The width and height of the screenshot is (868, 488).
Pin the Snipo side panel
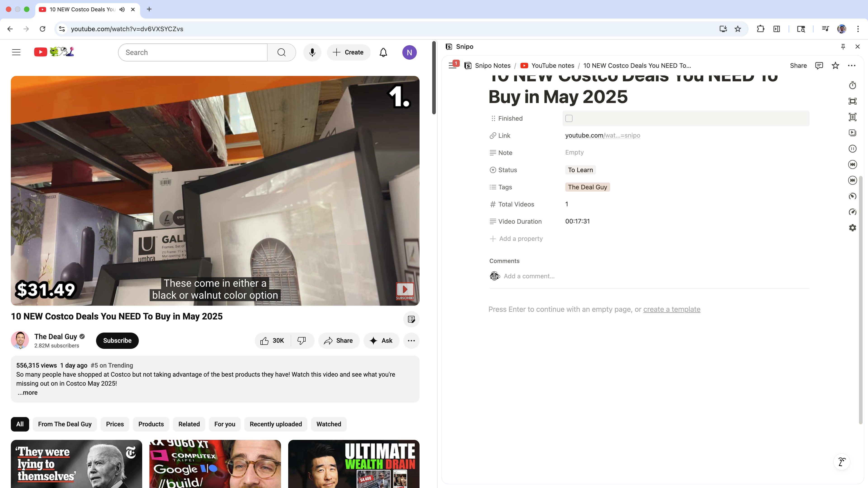[843, 47]
